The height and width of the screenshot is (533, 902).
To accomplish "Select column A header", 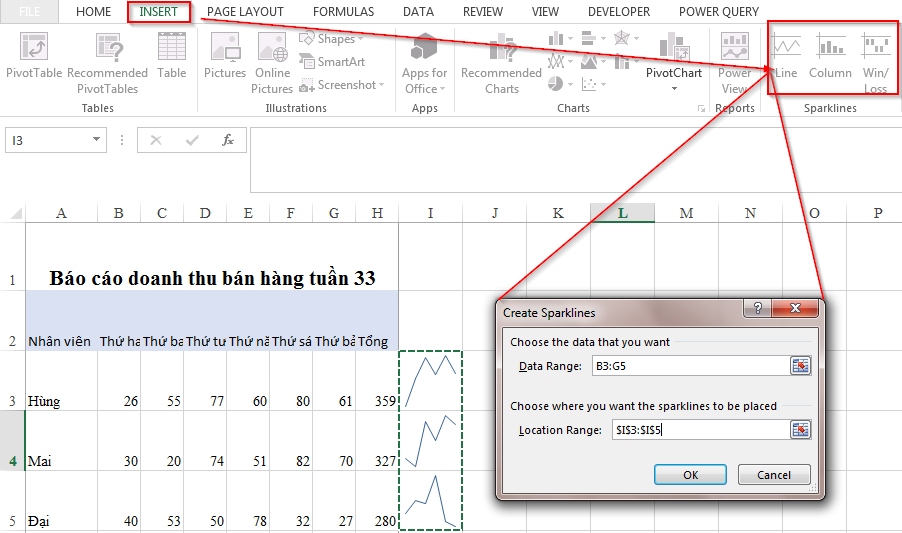I will pos(62,213).
